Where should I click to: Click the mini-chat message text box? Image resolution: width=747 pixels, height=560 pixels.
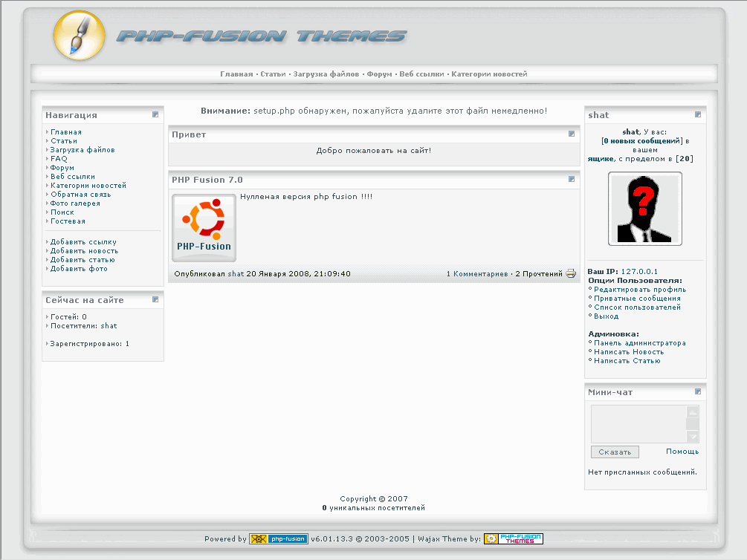638,423
